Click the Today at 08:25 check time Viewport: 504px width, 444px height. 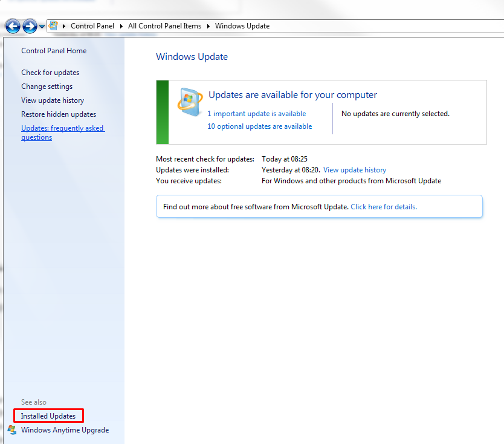coord(285,159)
